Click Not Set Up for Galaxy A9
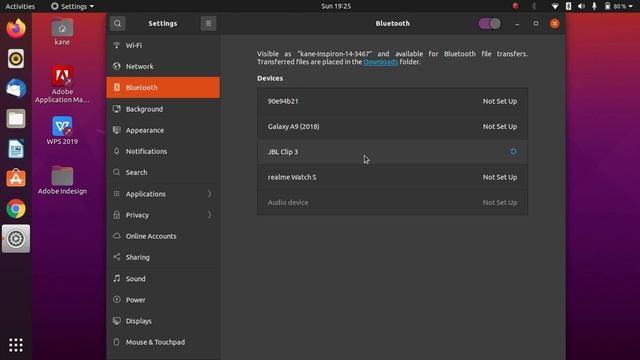The image size is (640, 360). [500, 127]
